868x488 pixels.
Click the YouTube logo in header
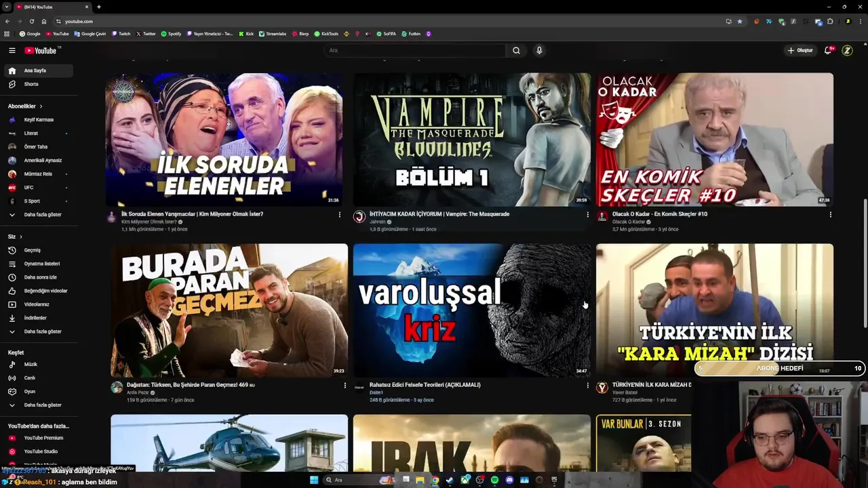tap(42, 50)
